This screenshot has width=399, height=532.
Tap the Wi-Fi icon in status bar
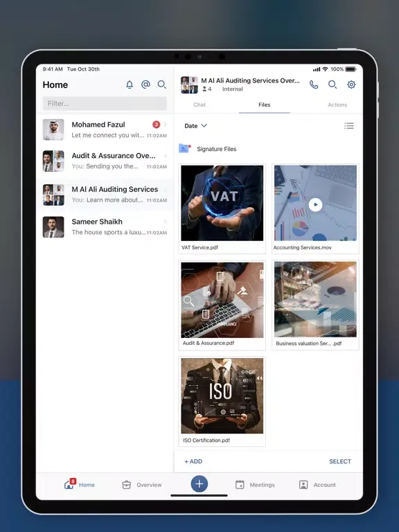pyautogui.click(x=326, y=69)
